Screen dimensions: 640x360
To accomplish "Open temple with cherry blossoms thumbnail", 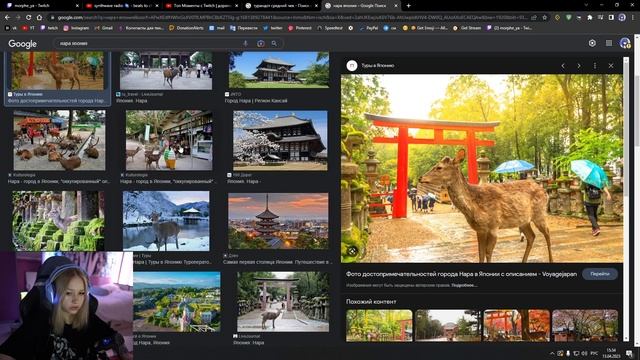I will [x=280, y=140].
